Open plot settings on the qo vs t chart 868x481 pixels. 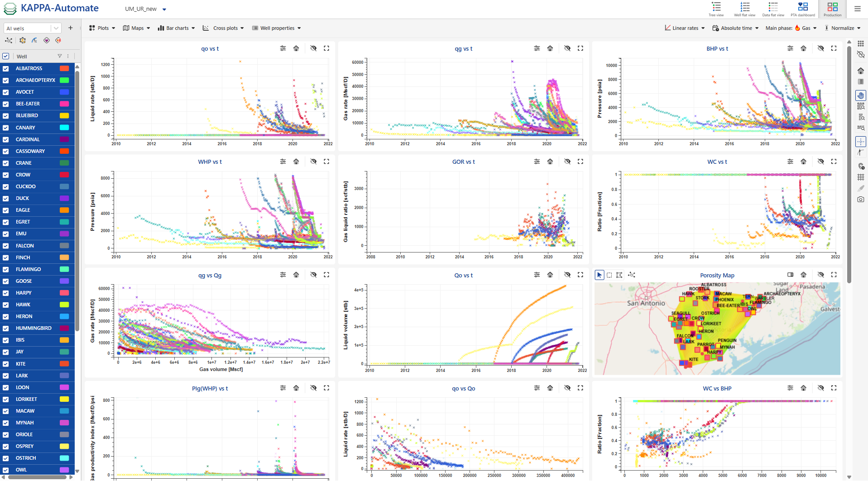pos(283,48)
